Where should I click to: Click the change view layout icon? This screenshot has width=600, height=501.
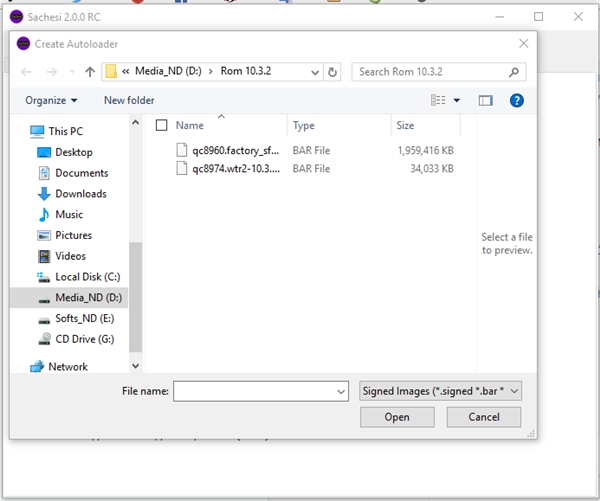438,100
